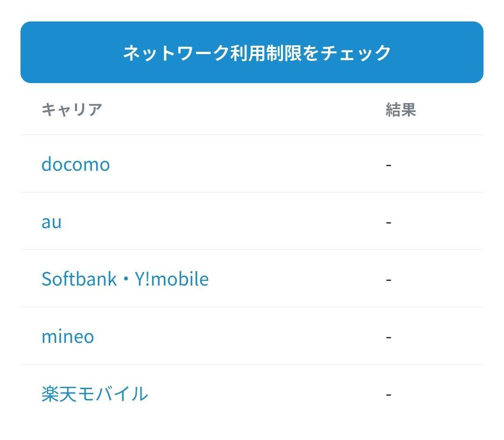This screenshot has width=504, height=440.
Task: Select the result cell for 楽天モバイル
Action: 389,394
